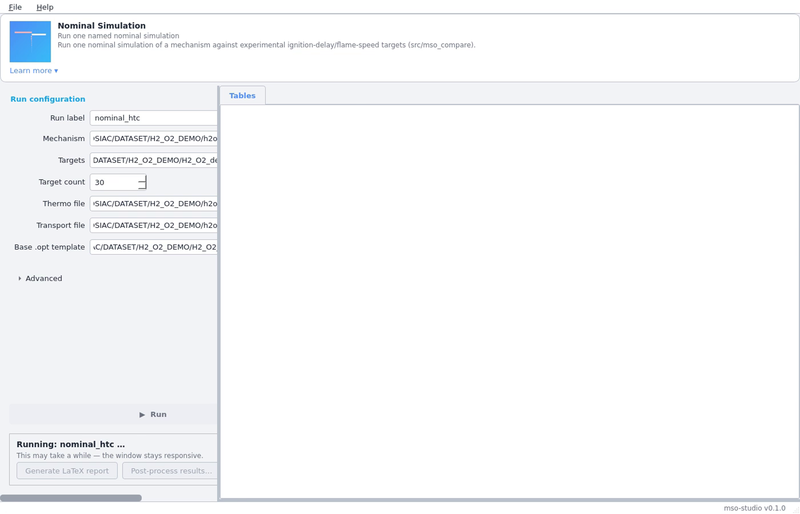Screen dimensions: 800x514
Task: Click the Target count spinner arrows
Action: [142, 182]
